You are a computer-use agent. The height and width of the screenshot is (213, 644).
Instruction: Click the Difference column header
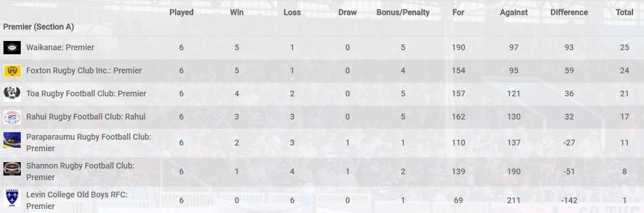coord(569,12)
